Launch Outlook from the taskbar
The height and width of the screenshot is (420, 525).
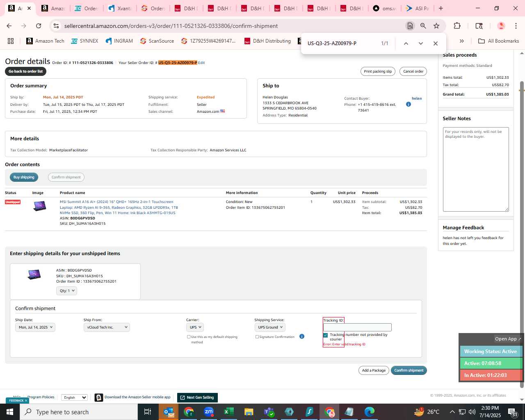[169, 412]
